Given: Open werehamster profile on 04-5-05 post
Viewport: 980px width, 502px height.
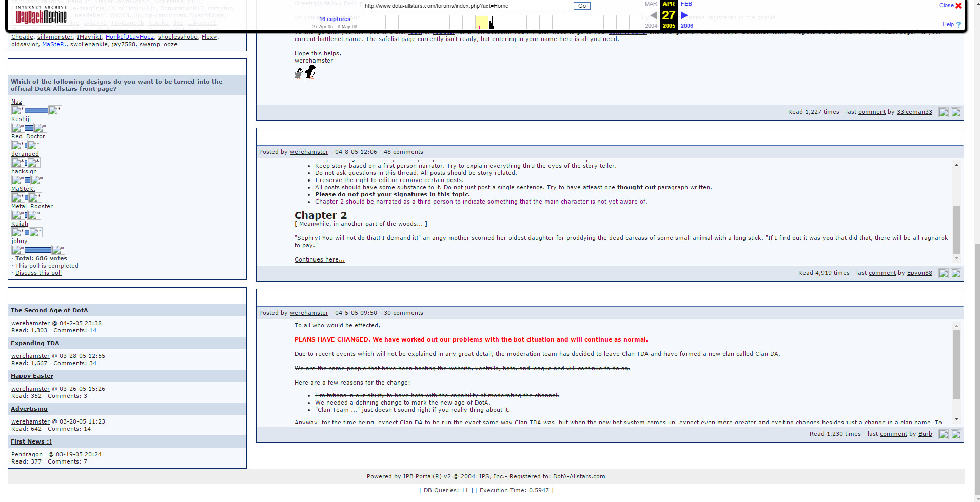Looking at the screenshot, I should (x=309, y=313).
